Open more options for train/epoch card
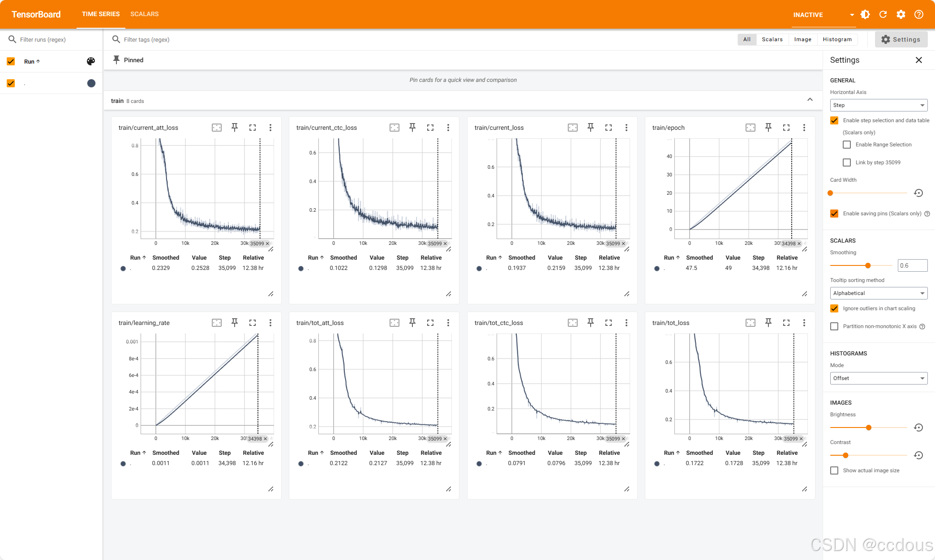 (804, 128)
